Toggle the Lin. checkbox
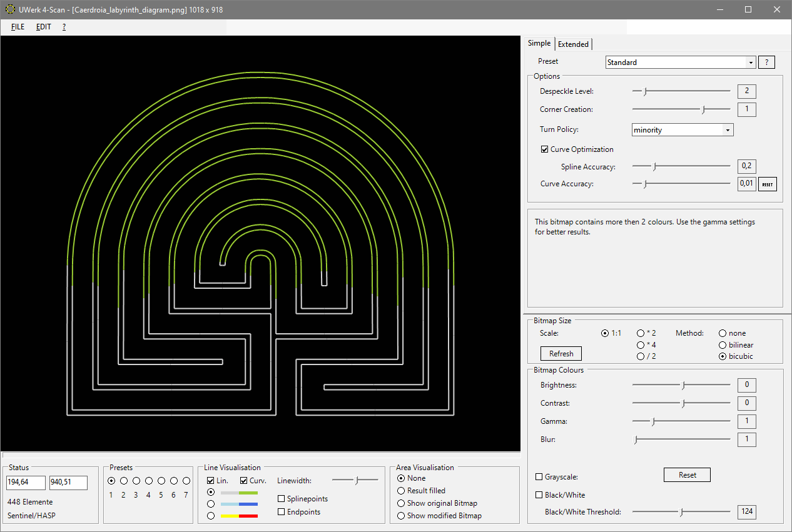 tap(210, 481)
